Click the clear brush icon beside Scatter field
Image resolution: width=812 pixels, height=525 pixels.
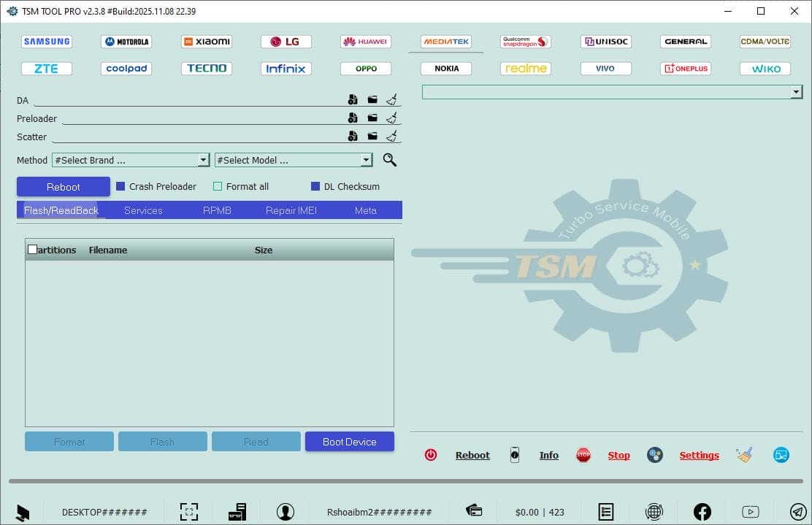391,137
